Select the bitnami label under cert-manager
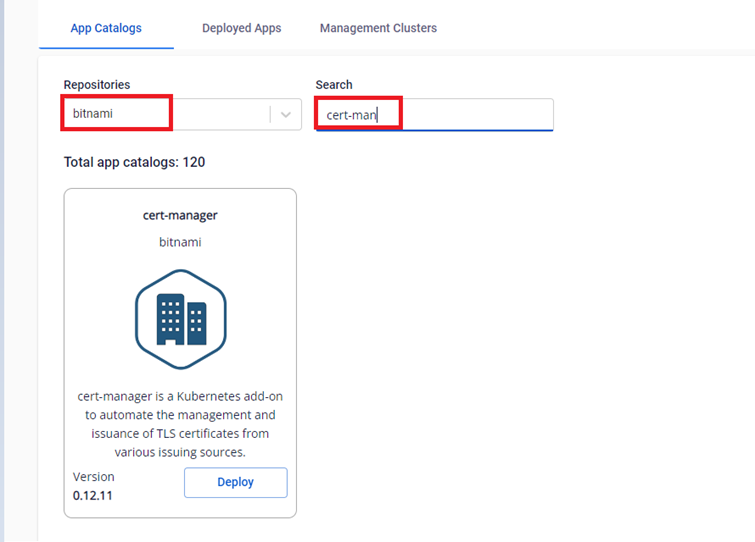Viewport: 755px width, 542px height. point(180,242)
